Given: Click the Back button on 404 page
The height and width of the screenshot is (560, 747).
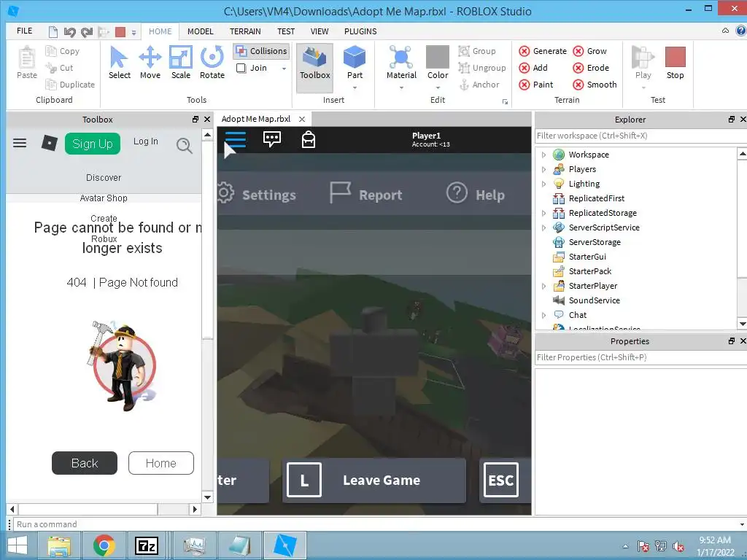Looking at the screenshot, I should [x=85, y=463].
